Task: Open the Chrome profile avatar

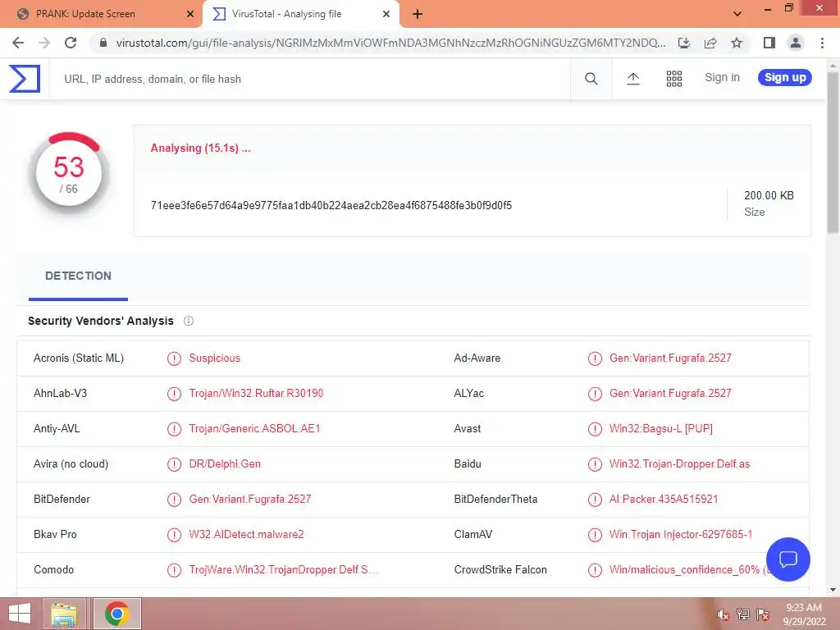Action: pos(796,43)
